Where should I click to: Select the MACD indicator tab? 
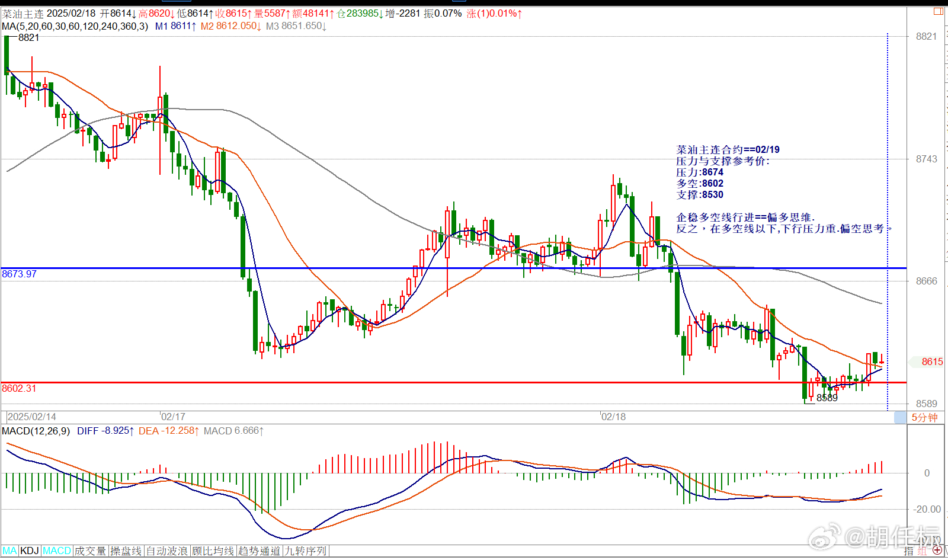57,551
